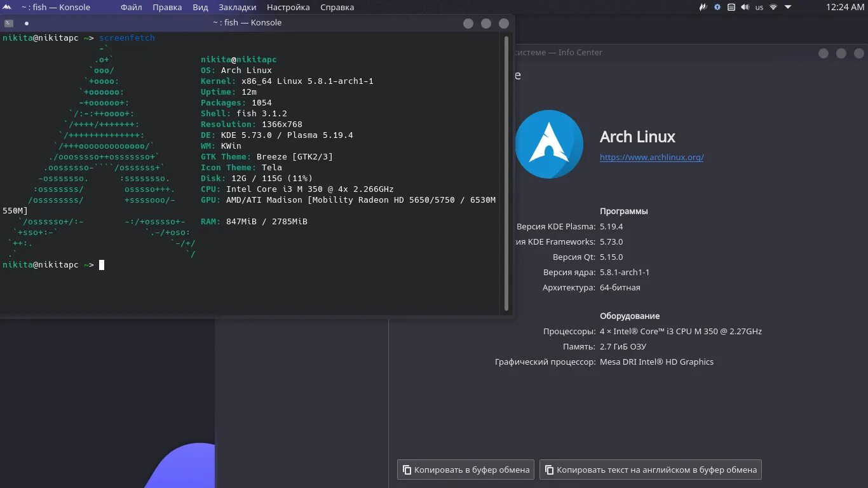Open the Latte flame tray icon
Image resolution: width=868 pixels, height=488 pixels.
[x=703, y=8]
